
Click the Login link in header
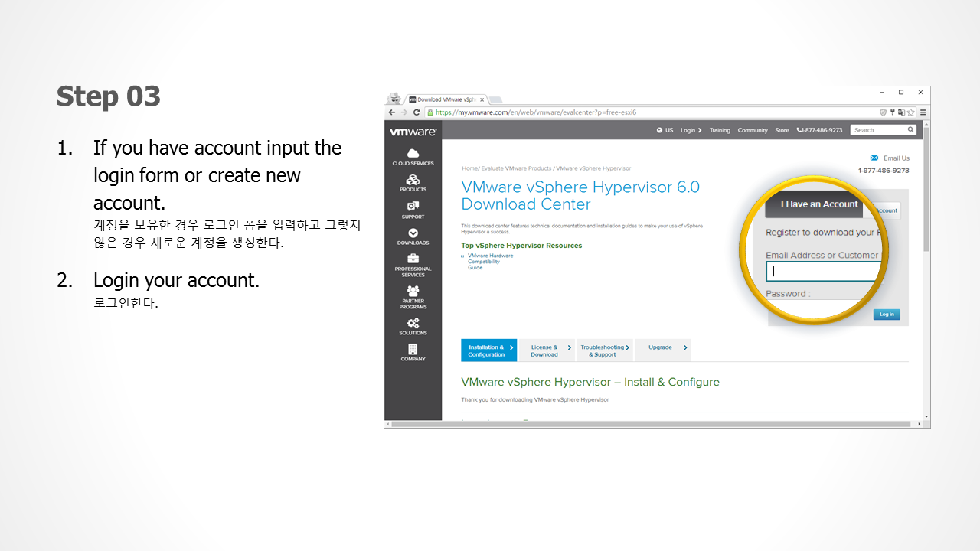[691, 130]
